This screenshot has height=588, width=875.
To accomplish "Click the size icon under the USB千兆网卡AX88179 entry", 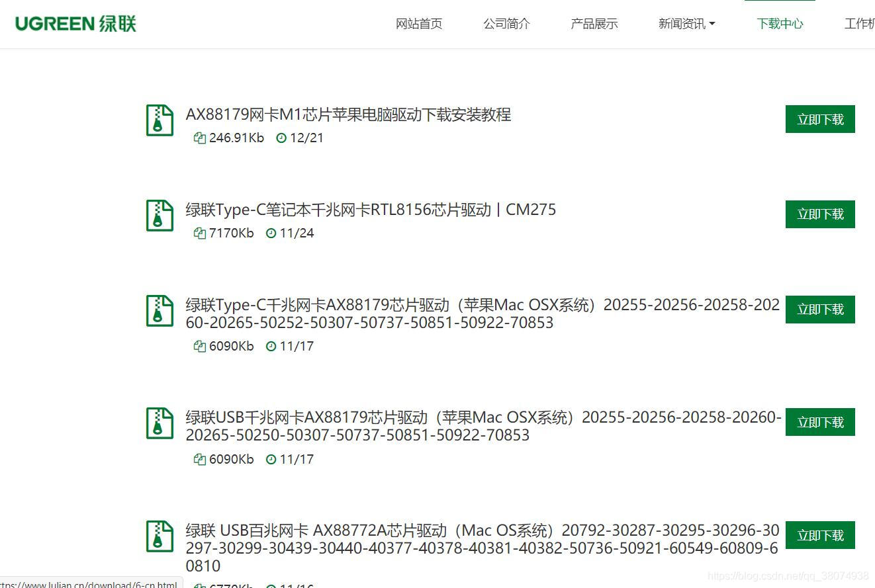I will (x=200, y=459).
